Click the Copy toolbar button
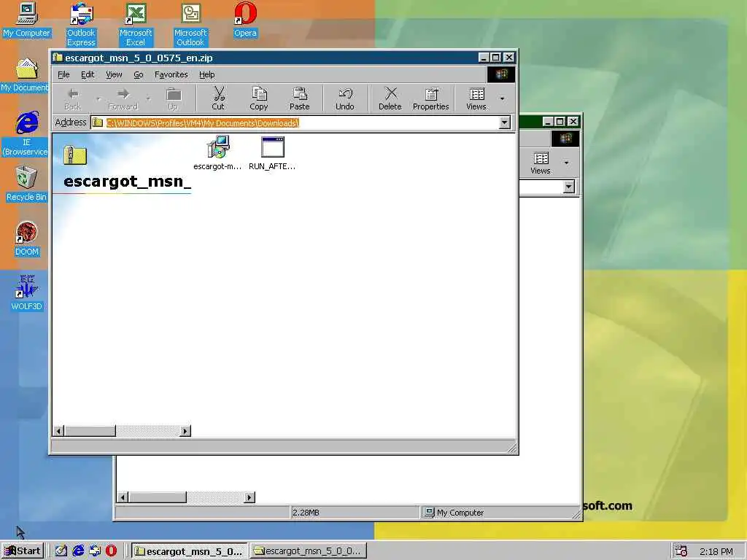This screenshot has height=560, width=747. click(x=259, y=98)
